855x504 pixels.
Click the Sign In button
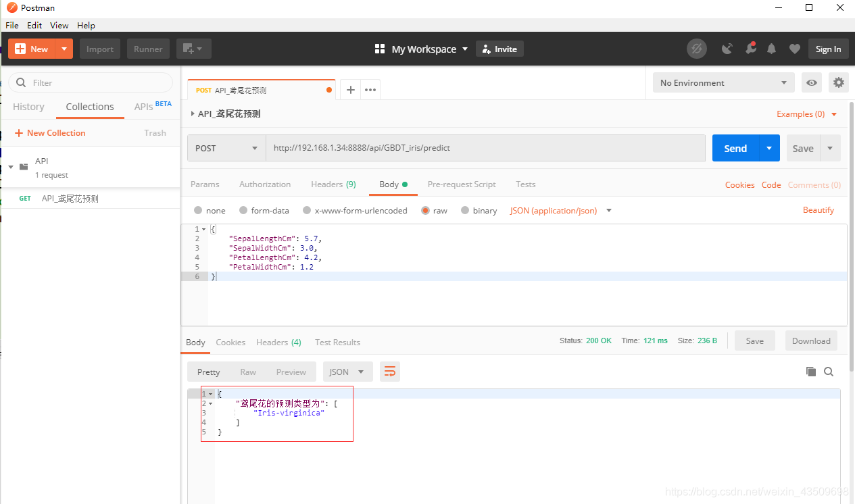[828, 49]
